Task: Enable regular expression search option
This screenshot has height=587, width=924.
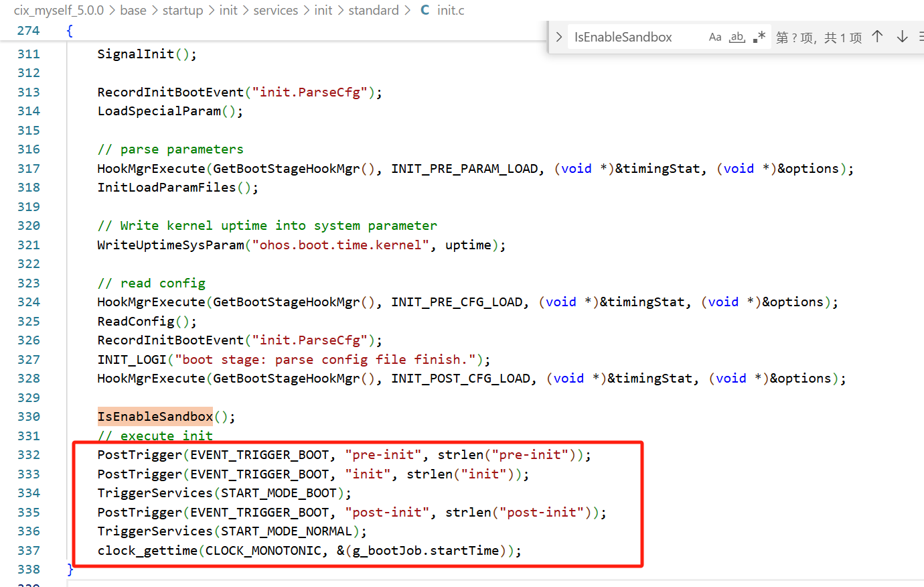Action: point(759,37)
